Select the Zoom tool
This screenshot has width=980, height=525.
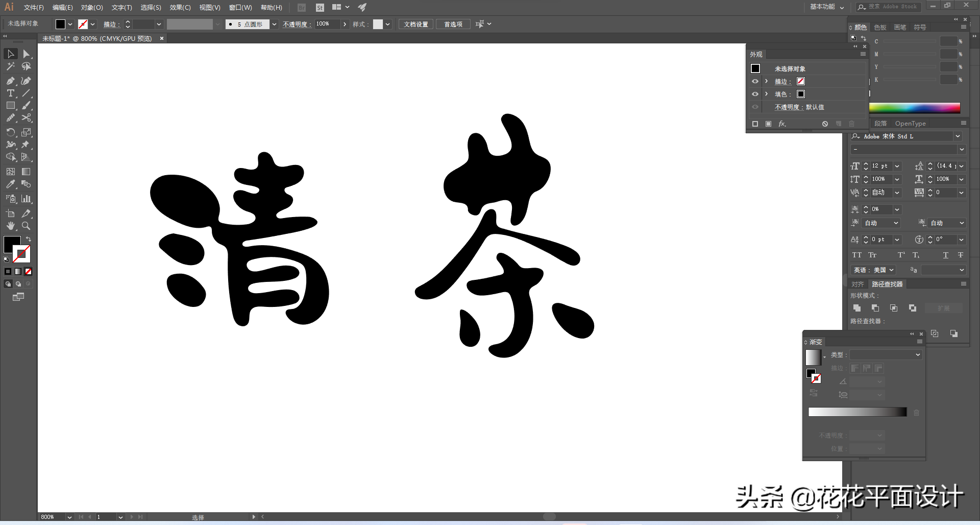pyautogui.click(x=27, y=226)
